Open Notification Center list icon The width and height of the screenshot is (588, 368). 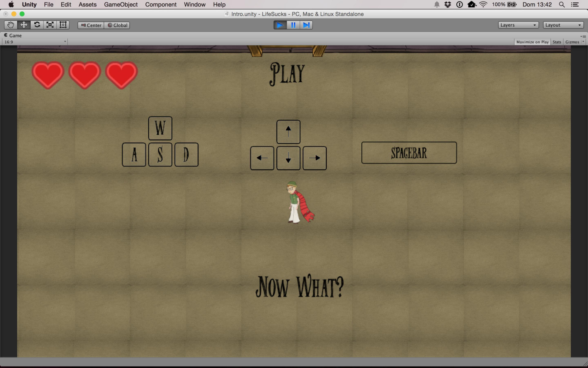pyautogui.click(x=575, y=5)
